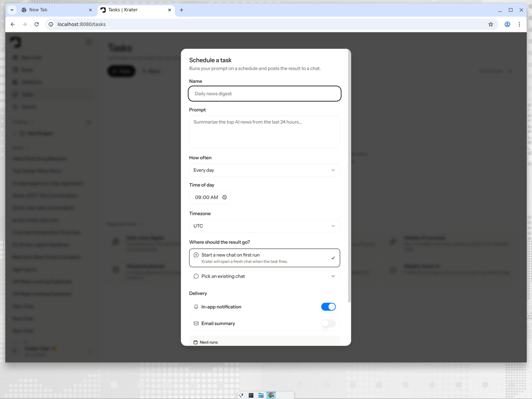Toggle the In-app notification switch
The image size is (532, 399).
click(x=329, y=307)
